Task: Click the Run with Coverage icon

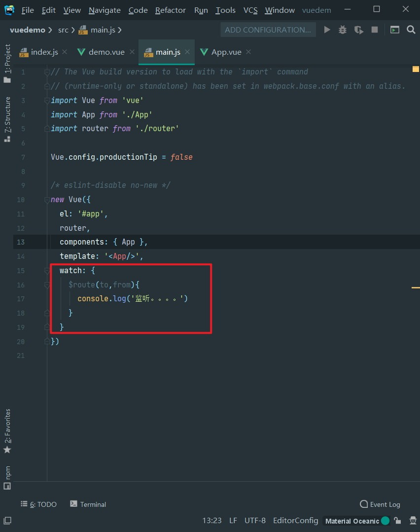Action: tap(358, 30)
